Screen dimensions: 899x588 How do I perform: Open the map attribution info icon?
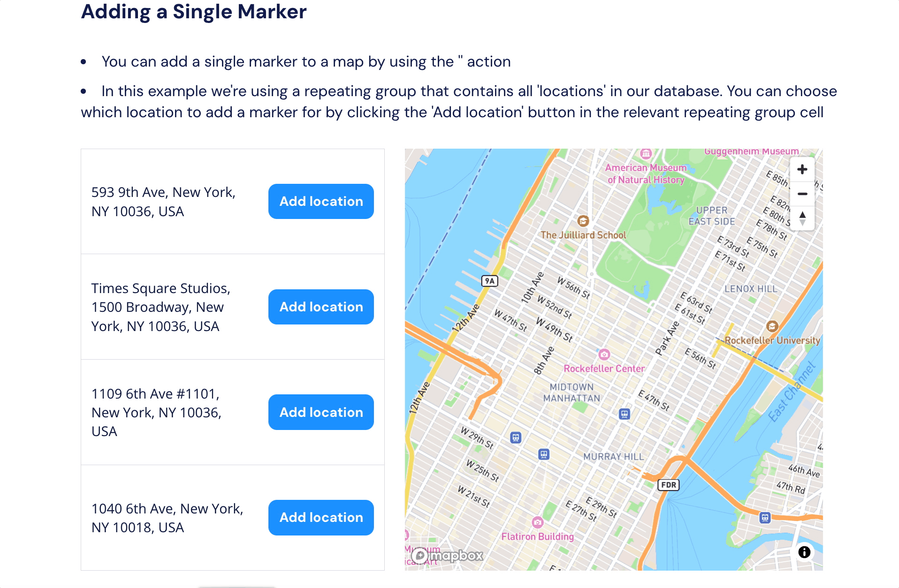pyautogui.click(x=804, y=552)
